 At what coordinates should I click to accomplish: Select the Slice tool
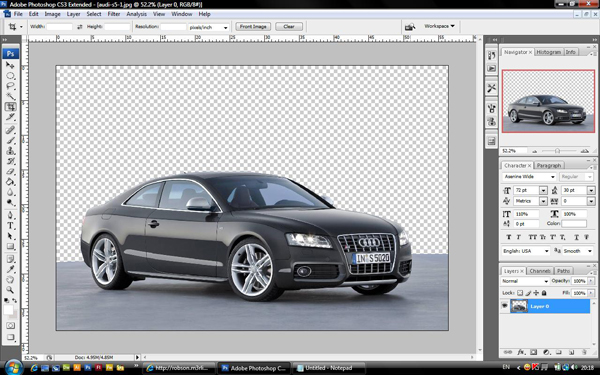[10, 117]
